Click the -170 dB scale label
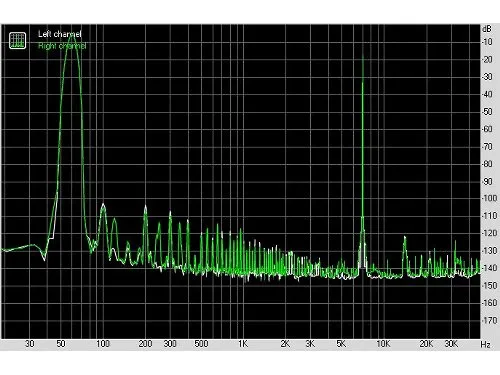The height and width of the screenshot is (375, 500). (x=490, y=320)
